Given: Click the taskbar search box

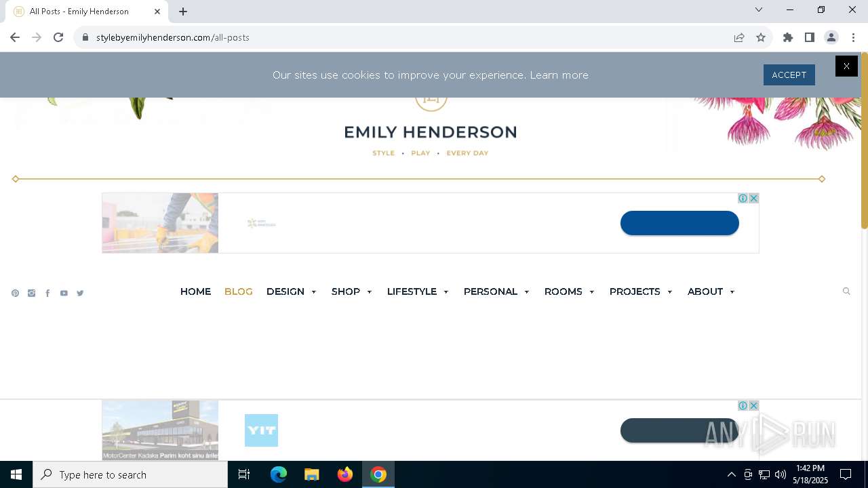Looking at the screenshot, I should 130,474.
